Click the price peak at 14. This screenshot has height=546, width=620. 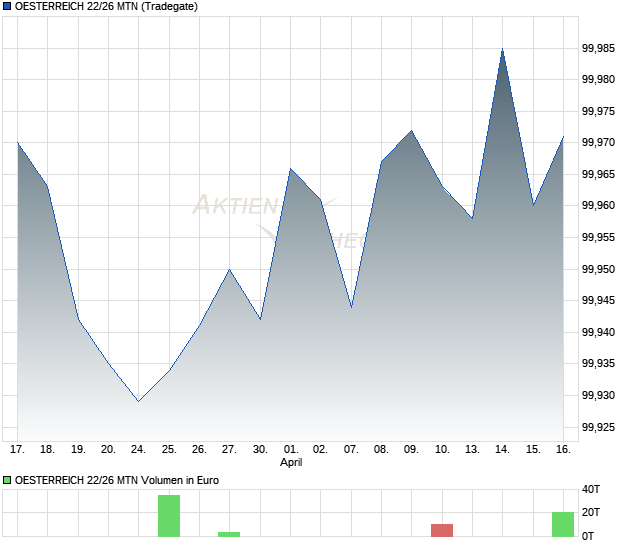pos(502,49)
